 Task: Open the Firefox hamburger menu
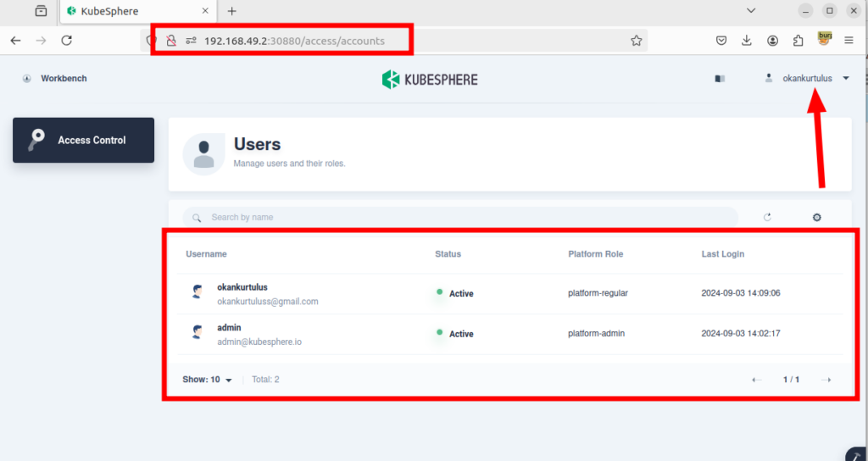tap(849, 41)
